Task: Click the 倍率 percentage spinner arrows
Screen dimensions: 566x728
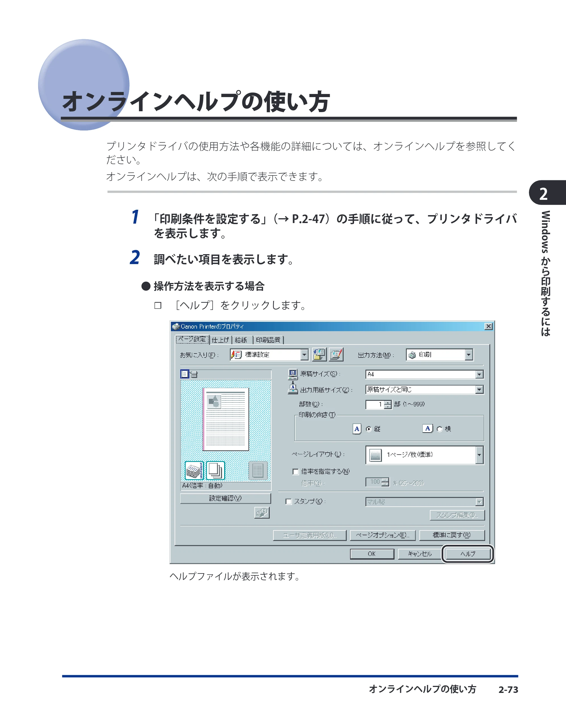Action: [x=385, y=482]
